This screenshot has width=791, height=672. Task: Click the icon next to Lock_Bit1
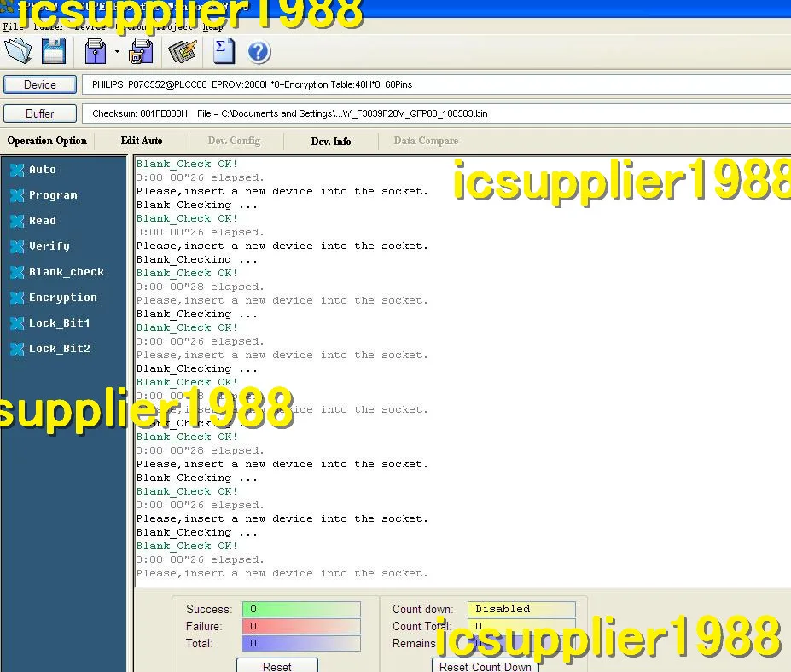tap(17, 323)
